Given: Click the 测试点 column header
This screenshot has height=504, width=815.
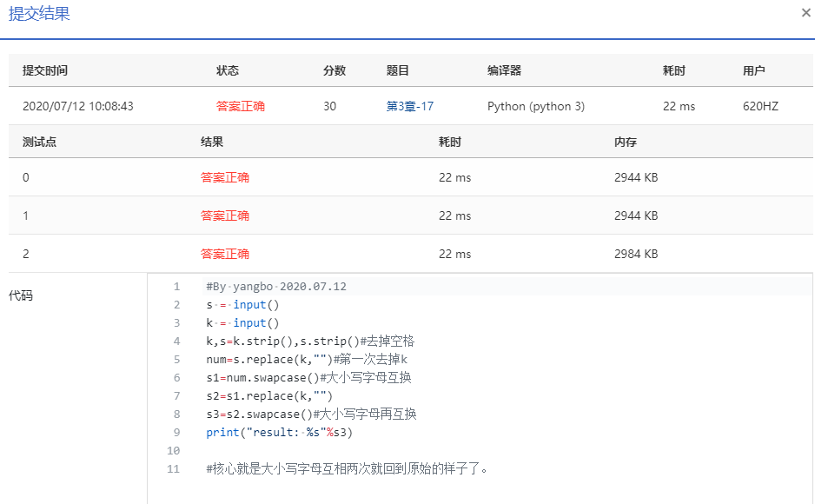Looking at the screenshot, I should click(39, 142).
